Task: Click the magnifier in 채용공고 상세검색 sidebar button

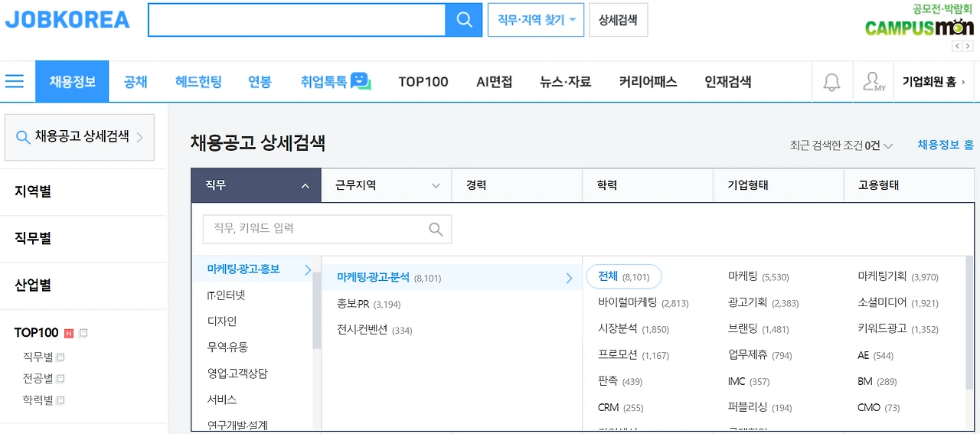Action: pyautogui.click(x=23, y=137)
